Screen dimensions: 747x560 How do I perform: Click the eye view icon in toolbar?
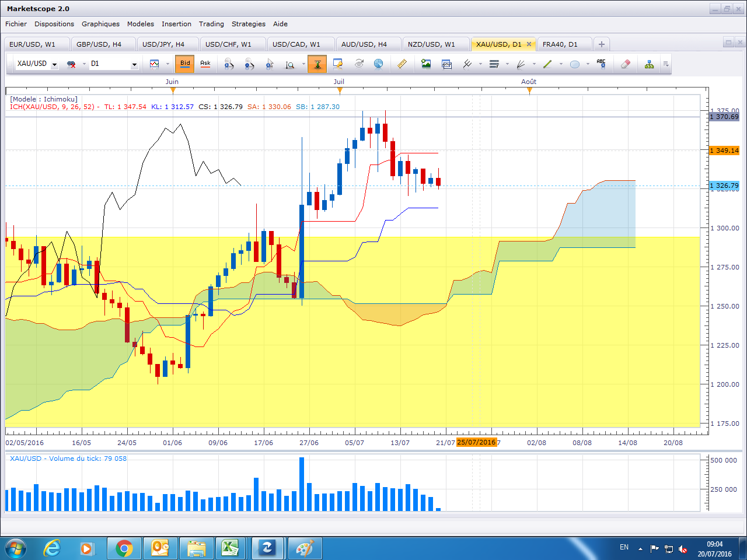(359, 64)
